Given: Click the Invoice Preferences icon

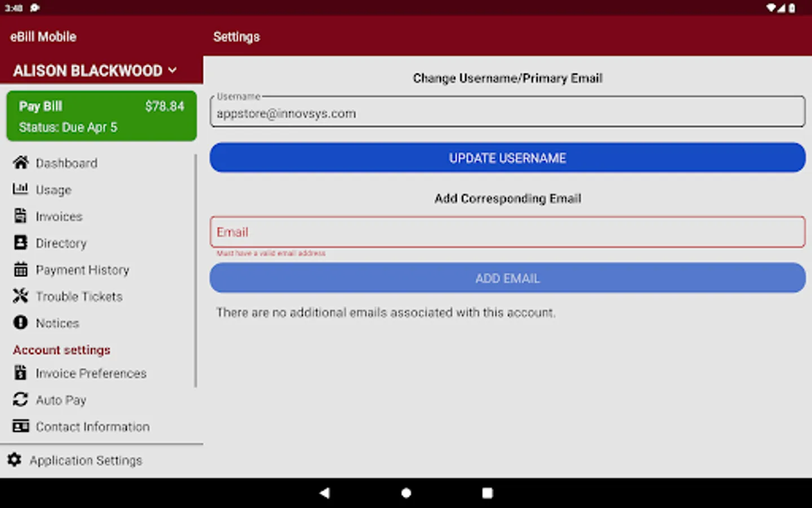Looking at the screenshot, I should pyautogui.click(x=20, y=373).
